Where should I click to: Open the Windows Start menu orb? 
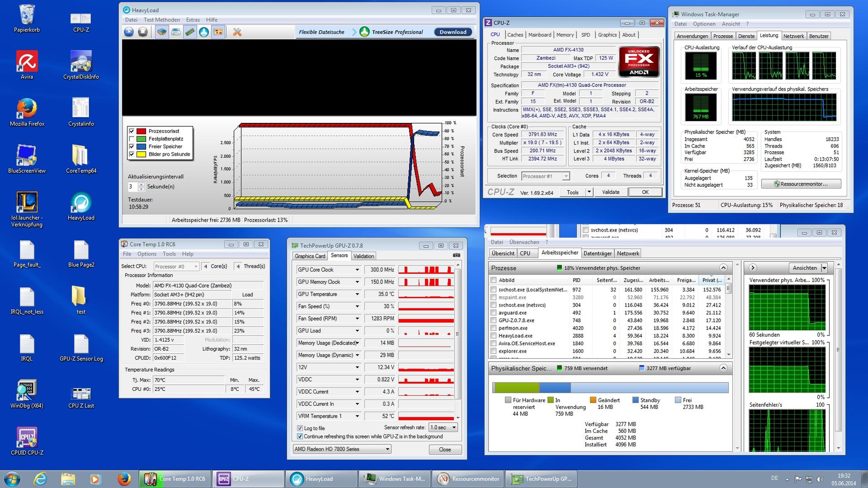tap(12, 479)
